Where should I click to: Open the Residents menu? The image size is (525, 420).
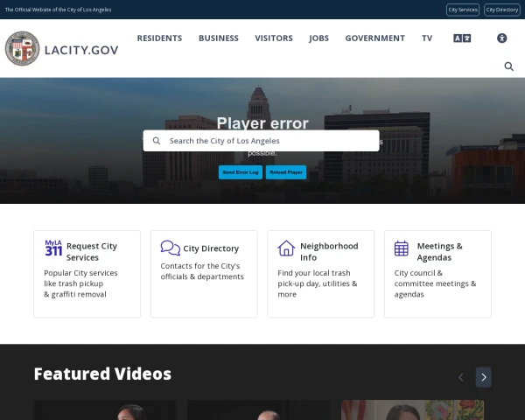[x=159, y=38]
